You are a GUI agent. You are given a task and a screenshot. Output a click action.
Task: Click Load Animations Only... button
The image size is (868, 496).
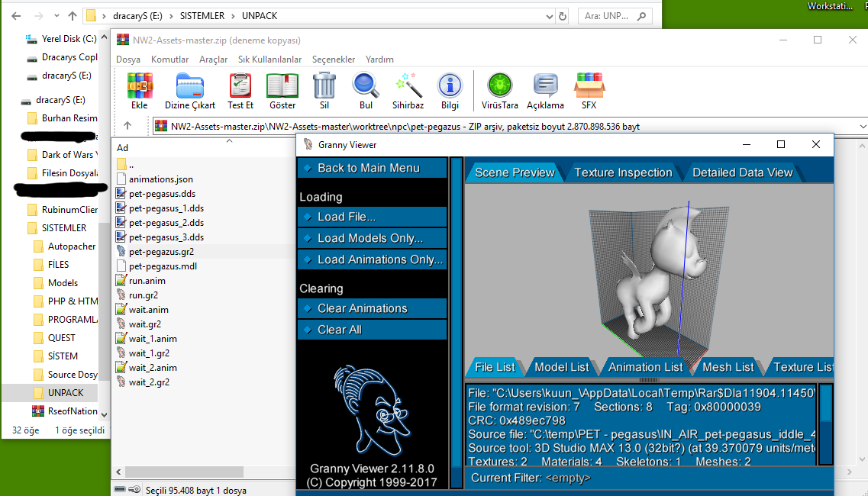click(372, 259)
